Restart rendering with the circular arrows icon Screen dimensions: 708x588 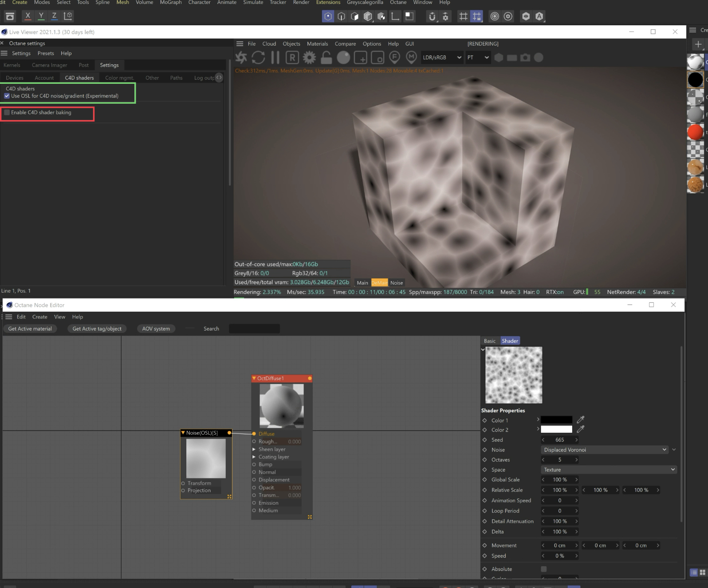coord(258,58)
